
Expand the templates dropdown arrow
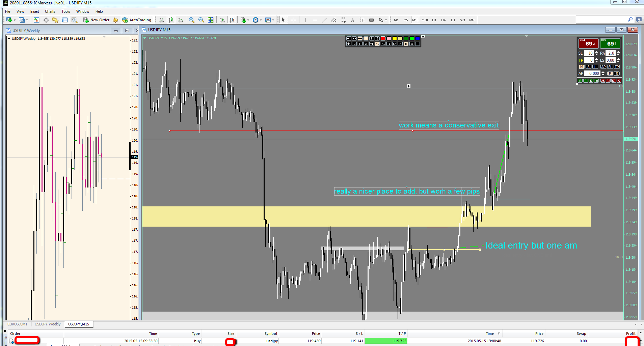coord(273,20)
